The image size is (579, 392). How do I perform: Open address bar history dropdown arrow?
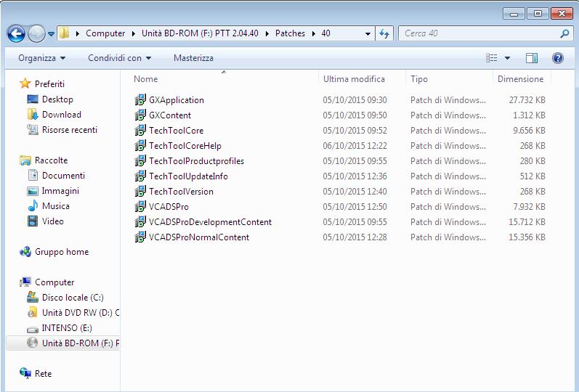[x=368, y=33]
